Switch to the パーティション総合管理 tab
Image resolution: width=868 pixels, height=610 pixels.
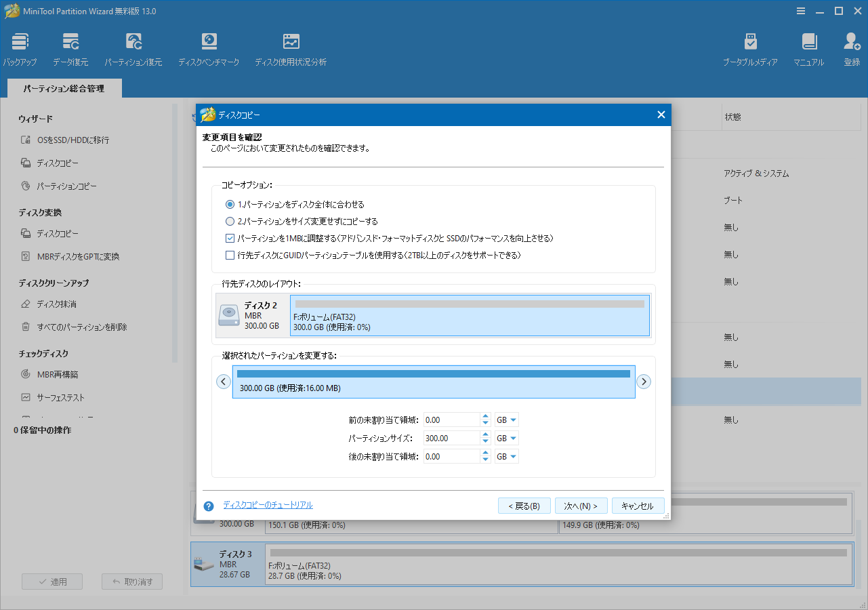point(64,87)
